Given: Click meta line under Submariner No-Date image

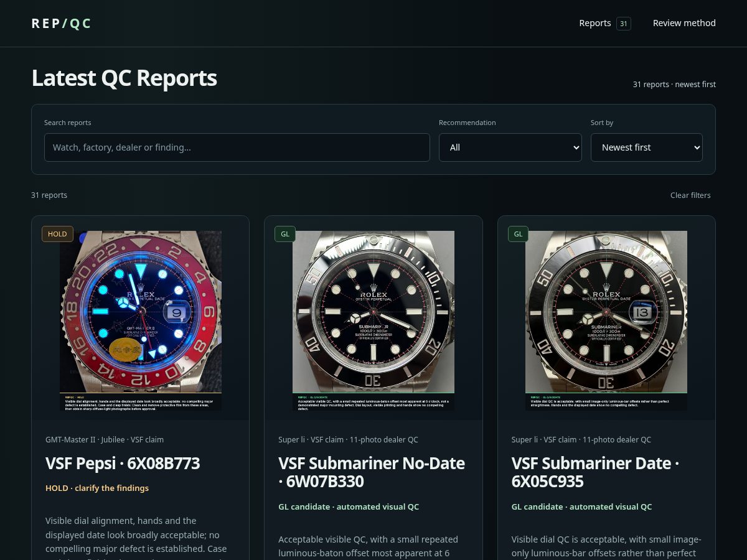Looking at the screenshot, I should [x=348, y=439].
